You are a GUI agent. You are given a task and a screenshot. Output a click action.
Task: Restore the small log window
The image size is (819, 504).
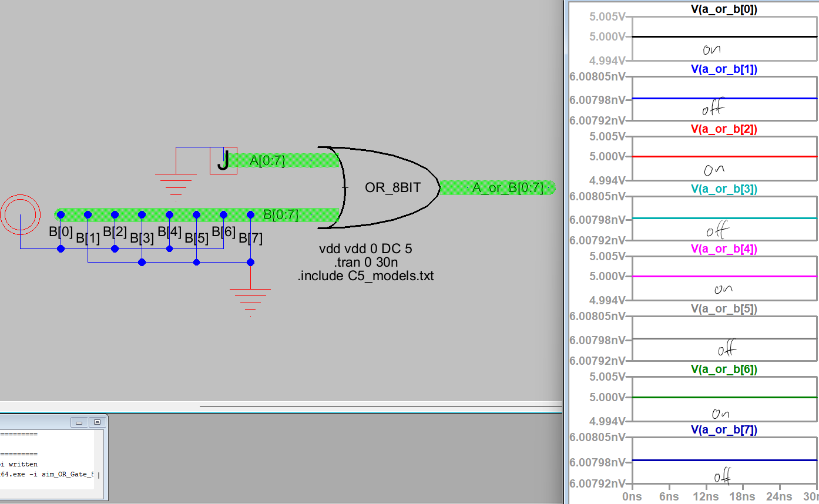pos(97,422)
